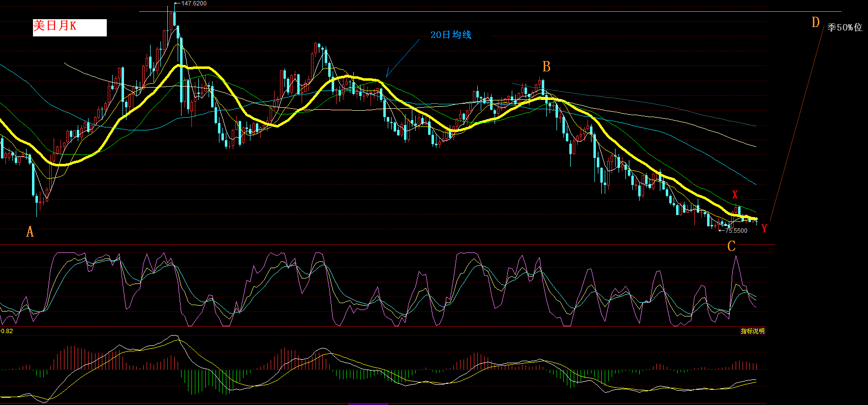This screenshot has width=868, height=405.
Task: Open the 指标说明 indicator description
Action: click(x=753, y=331)
